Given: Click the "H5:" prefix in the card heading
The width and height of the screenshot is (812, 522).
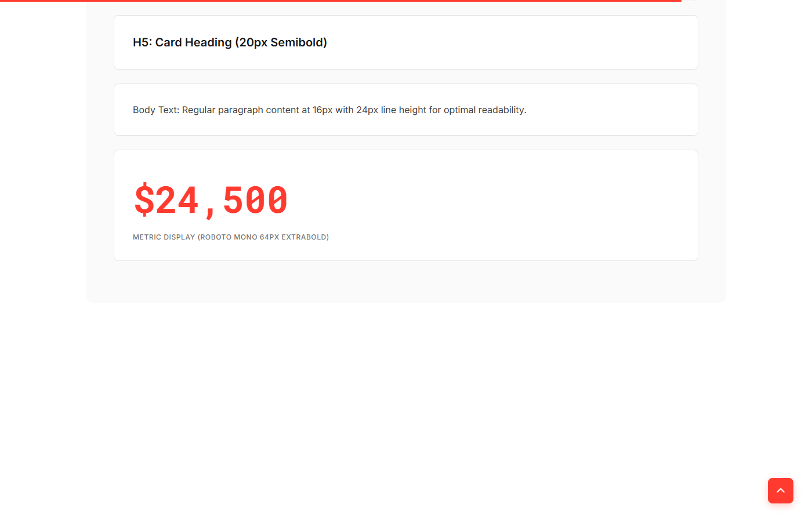Looking at the screenshot, I should pos(142,42).
